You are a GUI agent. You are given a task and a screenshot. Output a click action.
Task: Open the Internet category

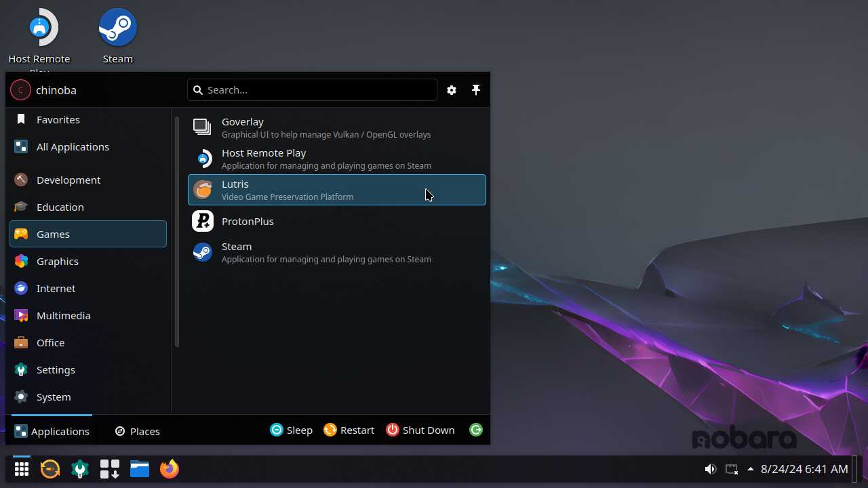point(88,288)
